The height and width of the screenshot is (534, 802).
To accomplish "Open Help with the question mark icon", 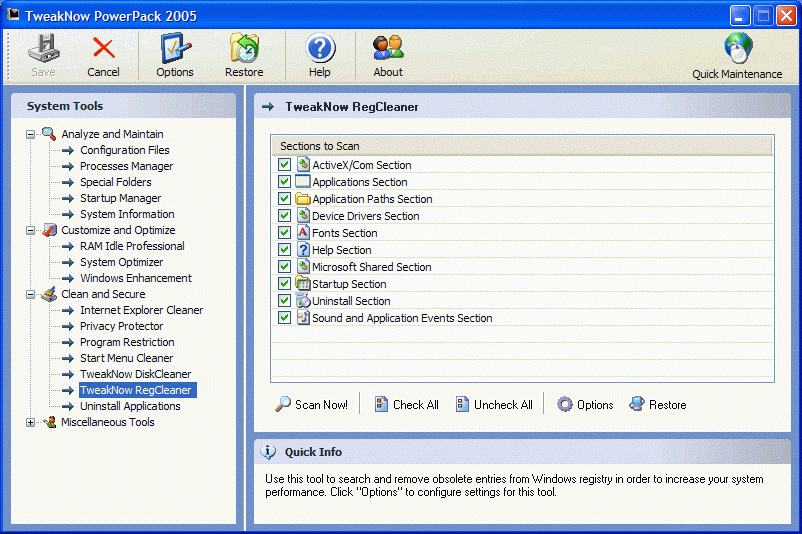I will 320,48.
